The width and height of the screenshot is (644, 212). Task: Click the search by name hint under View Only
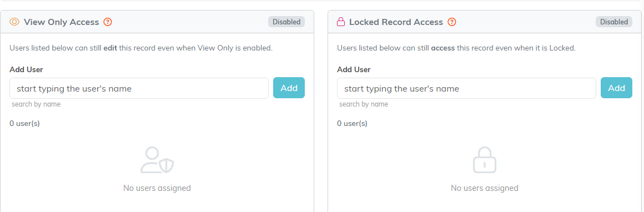[36, 104]
